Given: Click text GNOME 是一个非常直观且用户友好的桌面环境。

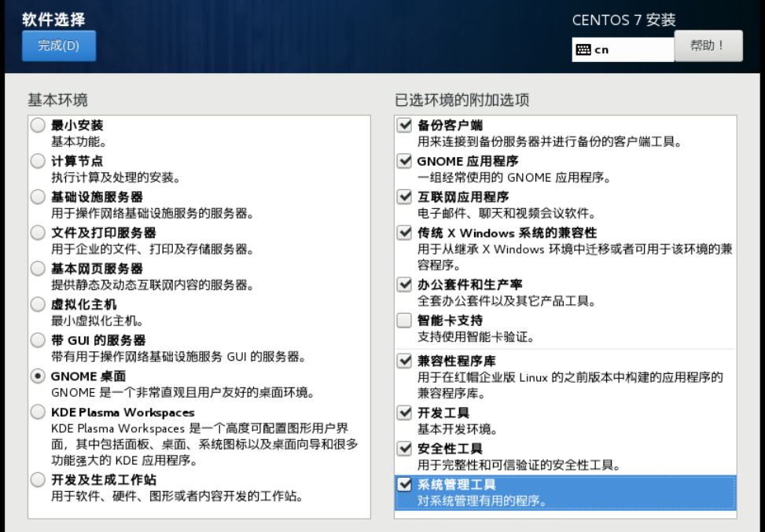Looking at the screenshot, I should [x=183, y=393].
